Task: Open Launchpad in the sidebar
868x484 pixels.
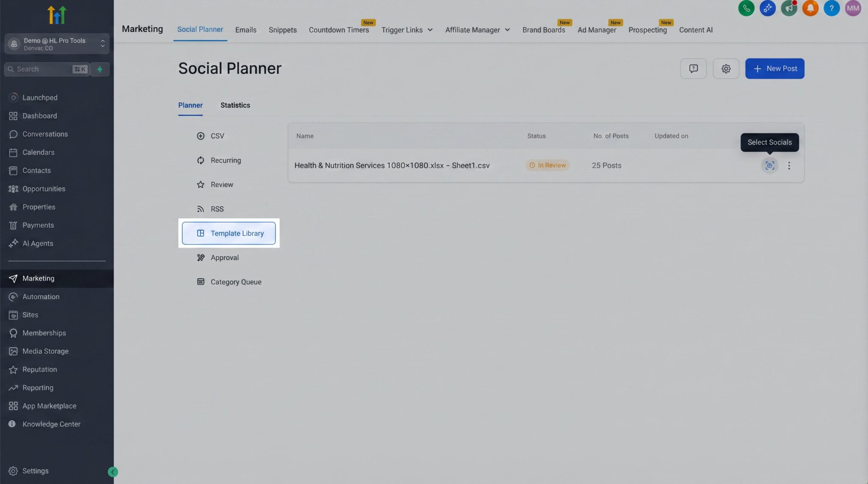Action: tap(40, 97)
